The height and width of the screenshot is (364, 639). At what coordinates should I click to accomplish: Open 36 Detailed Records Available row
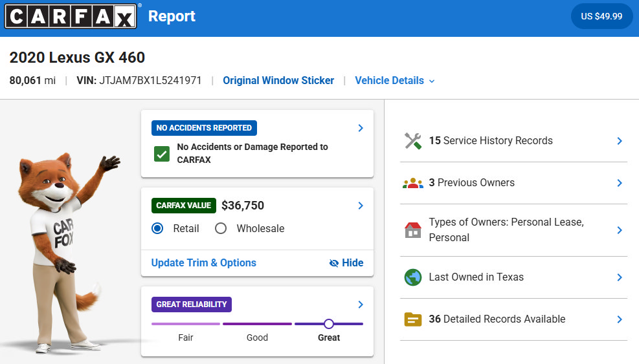[513, 319]
